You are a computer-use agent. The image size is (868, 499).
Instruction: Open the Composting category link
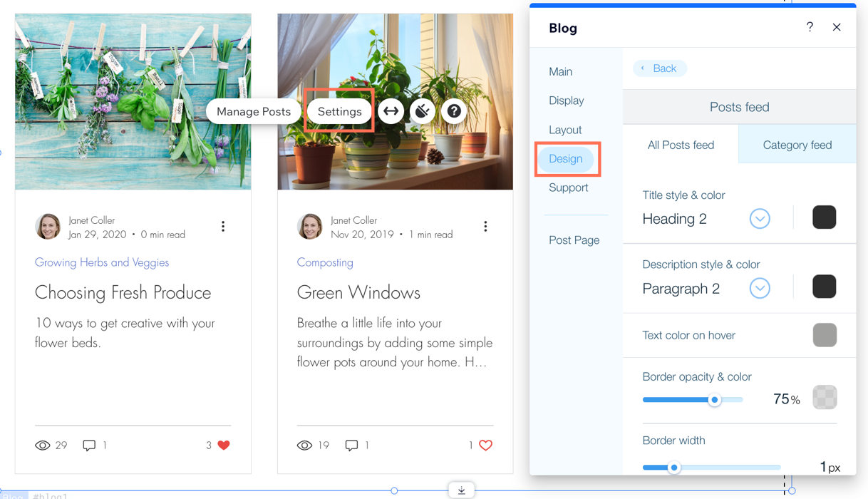point(325,262)
